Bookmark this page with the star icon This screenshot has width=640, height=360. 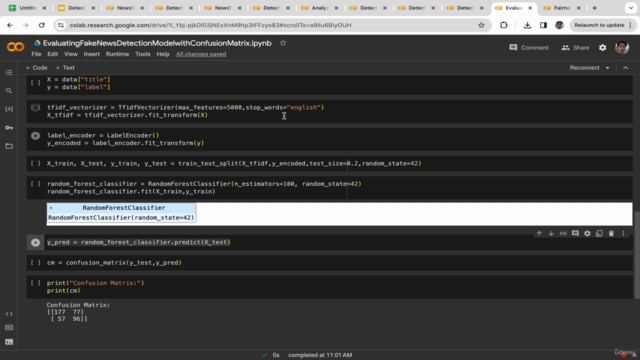pyautogui.click(x=481, y=25)
